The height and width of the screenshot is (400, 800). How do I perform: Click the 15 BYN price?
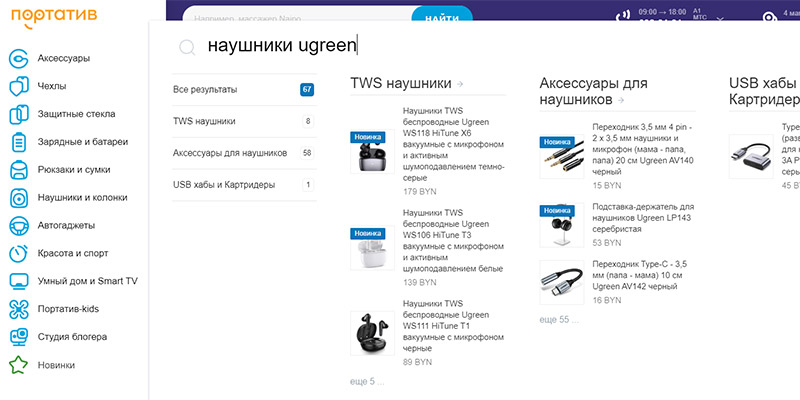[x=607, y=186]
